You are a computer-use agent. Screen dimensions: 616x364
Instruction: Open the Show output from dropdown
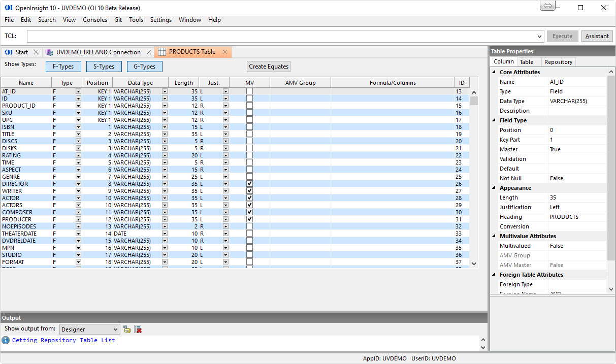pyautogui.click(x=115, y=329)
